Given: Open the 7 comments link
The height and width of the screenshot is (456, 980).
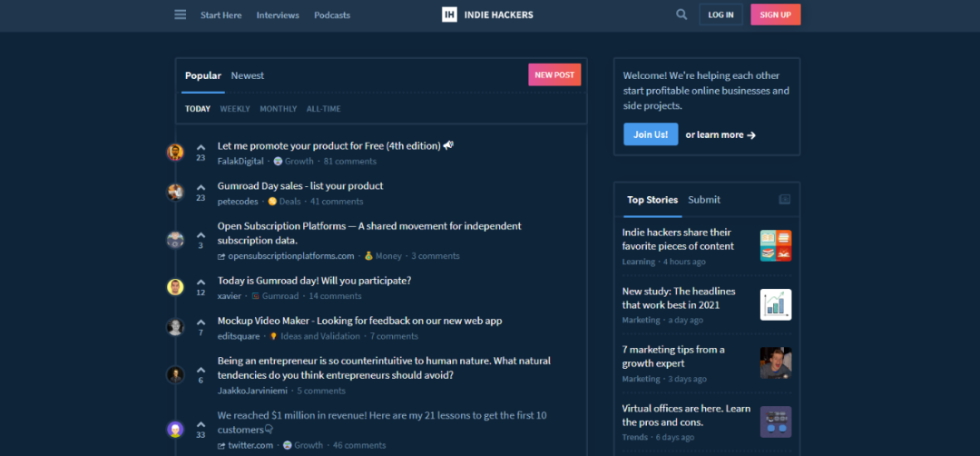Looking at the screenshot, I should click(x=394, y=336).
